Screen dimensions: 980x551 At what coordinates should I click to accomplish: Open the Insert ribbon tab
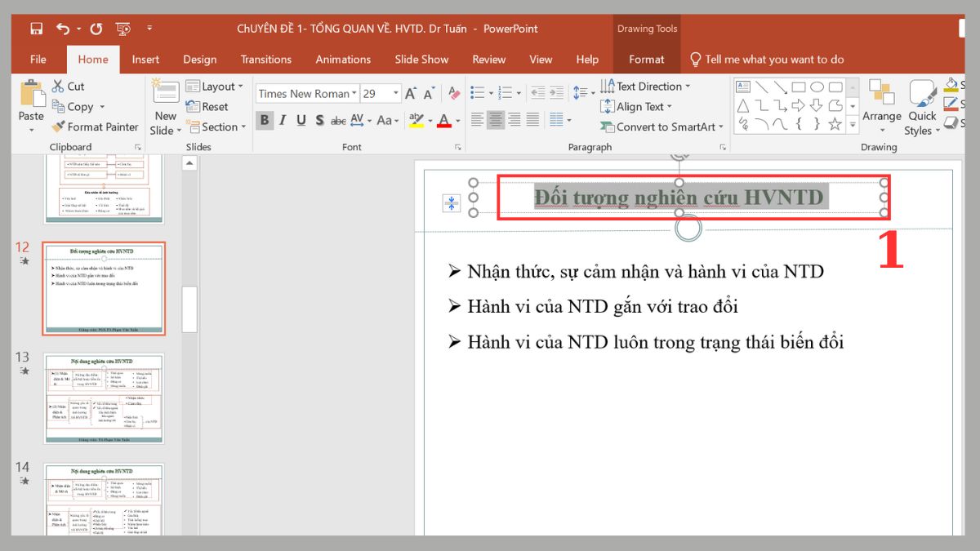click(x=145, y=59)
